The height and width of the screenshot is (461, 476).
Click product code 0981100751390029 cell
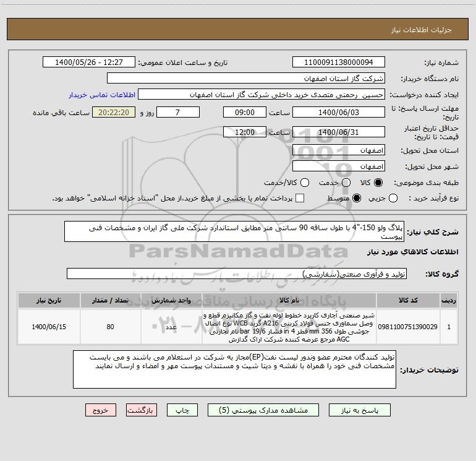(408, 327)
